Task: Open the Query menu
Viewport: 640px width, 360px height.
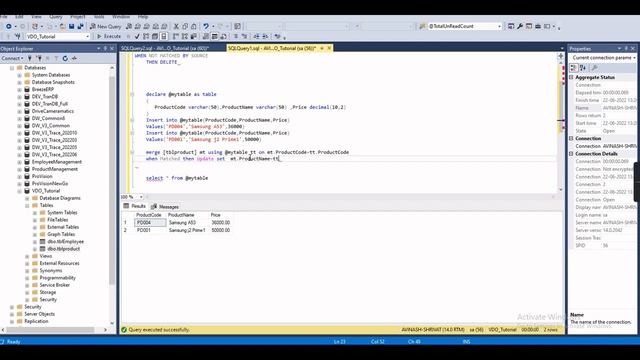Action: 56,17
